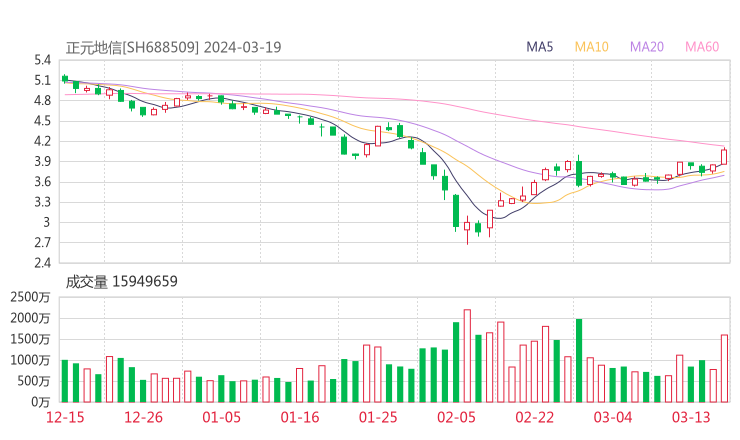Click the stock title 正元地信[SH688509]
740x440 pixels.
click(133, 47)
